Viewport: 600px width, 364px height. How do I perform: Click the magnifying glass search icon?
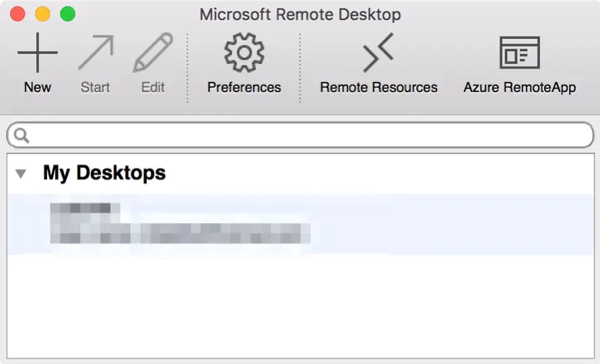[x=21, y=135]
